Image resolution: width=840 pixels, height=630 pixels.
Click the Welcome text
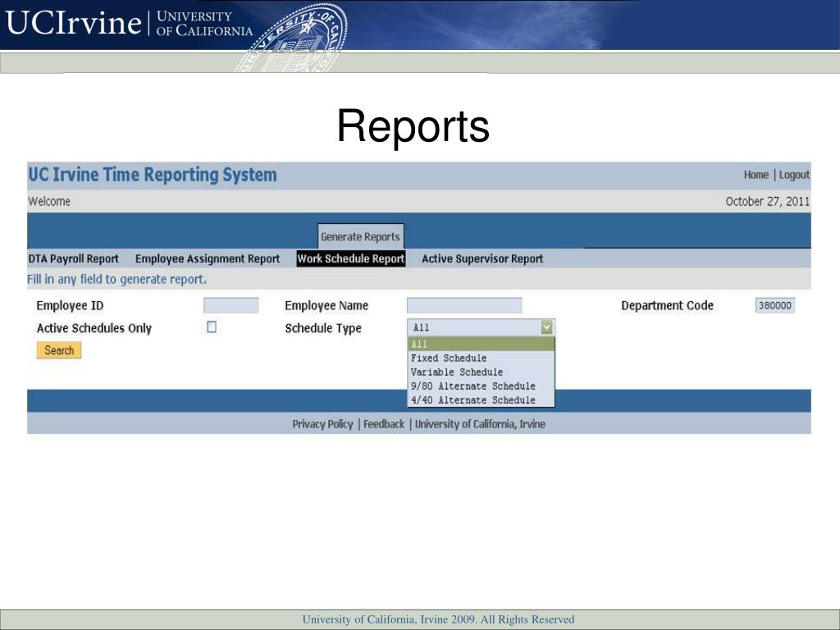point(48,202)
